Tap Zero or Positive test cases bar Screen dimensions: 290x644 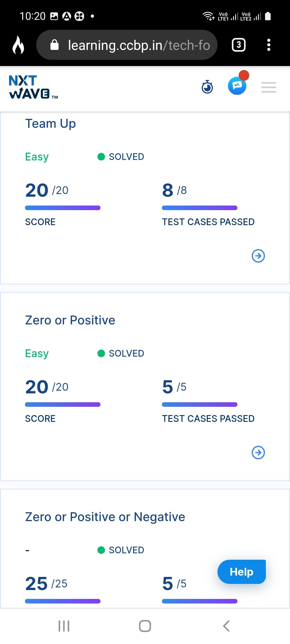(x=200, y=404)
